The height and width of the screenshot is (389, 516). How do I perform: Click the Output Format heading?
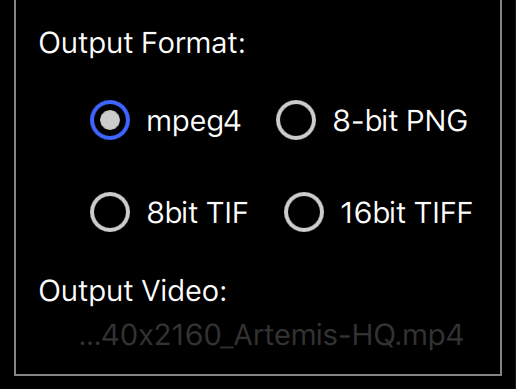[x=142, y=44]
